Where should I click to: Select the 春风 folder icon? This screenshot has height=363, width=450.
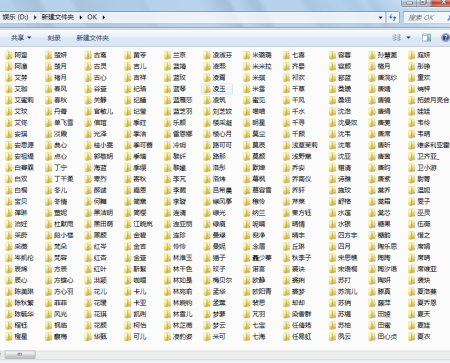pos(49,89)
